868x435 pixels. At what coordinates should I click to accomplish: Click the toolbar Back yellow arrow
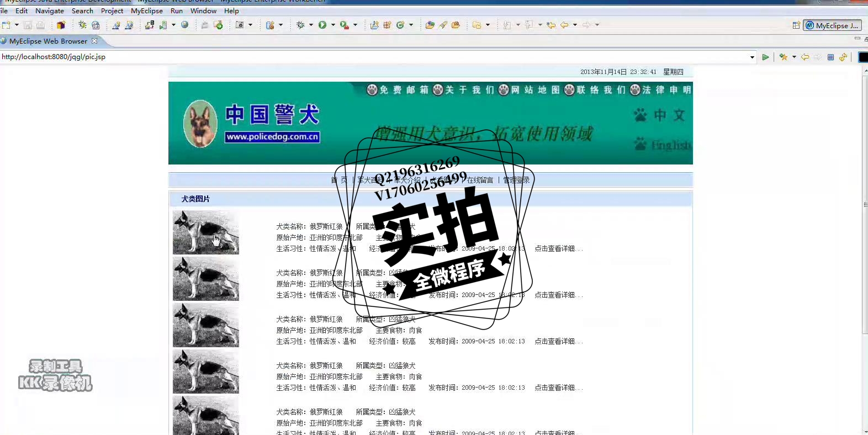(564, 25)
